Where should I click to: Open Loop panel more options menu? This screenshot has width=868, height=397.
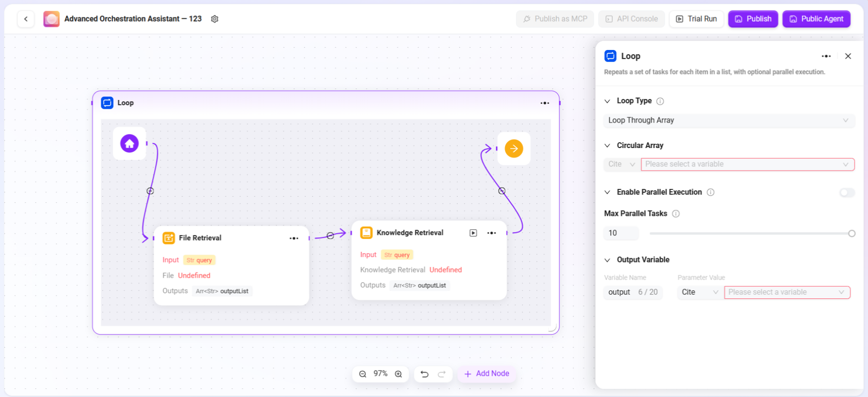pyautogui.click(x=826, y=56)
